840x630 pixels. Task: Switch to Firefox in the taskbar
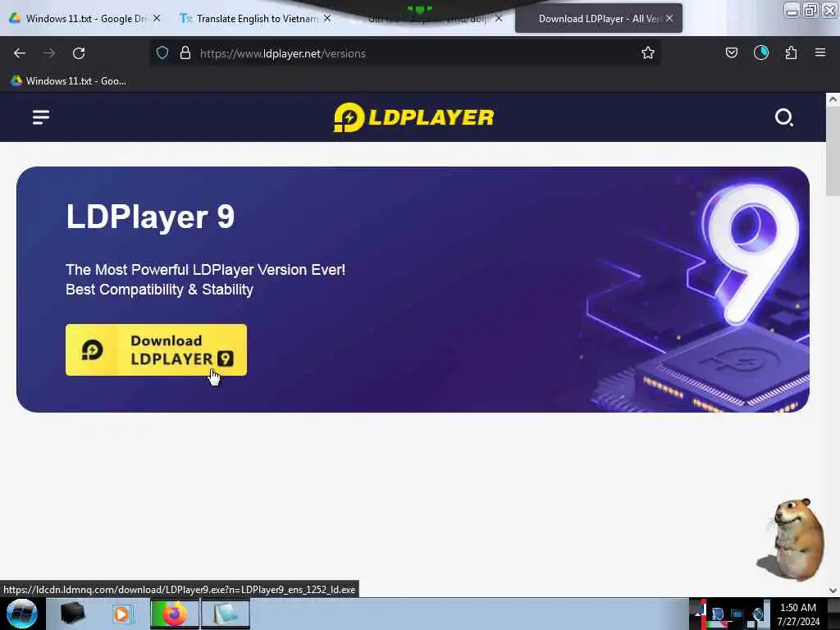coord(175,614)
